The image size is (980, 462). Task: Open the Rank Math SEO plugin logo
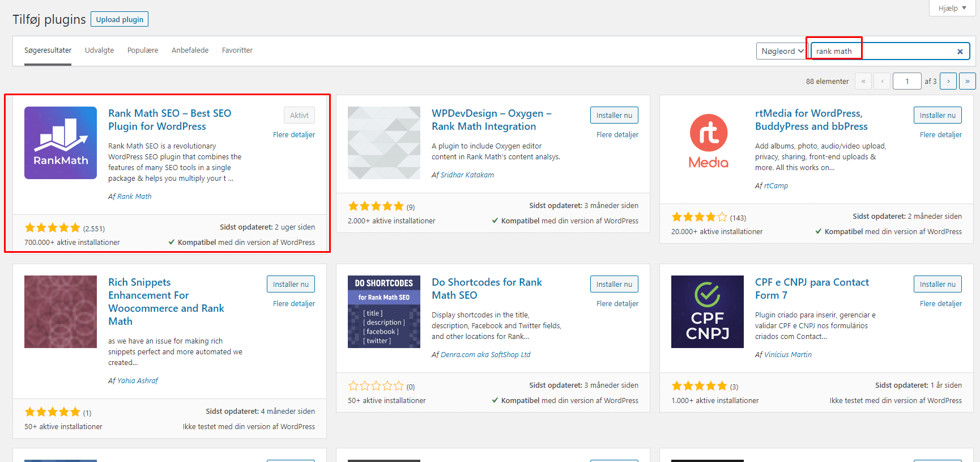tap(61, 143)
